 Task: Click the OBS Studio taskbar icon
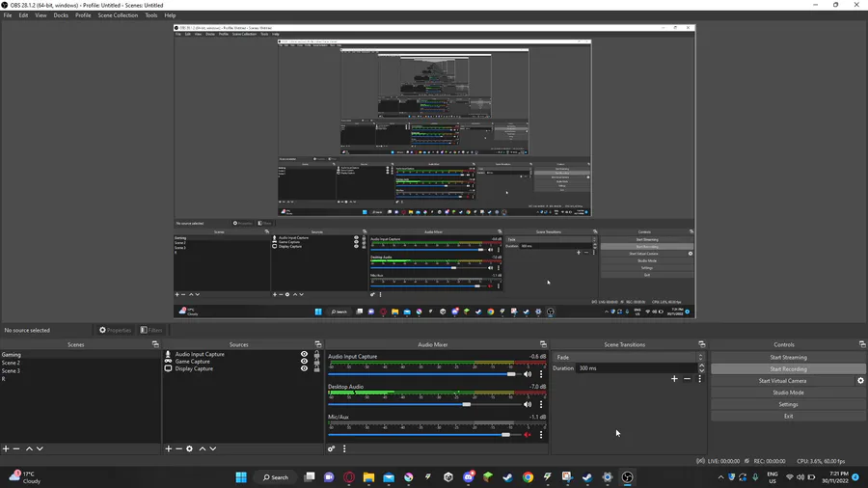point(627,477)
